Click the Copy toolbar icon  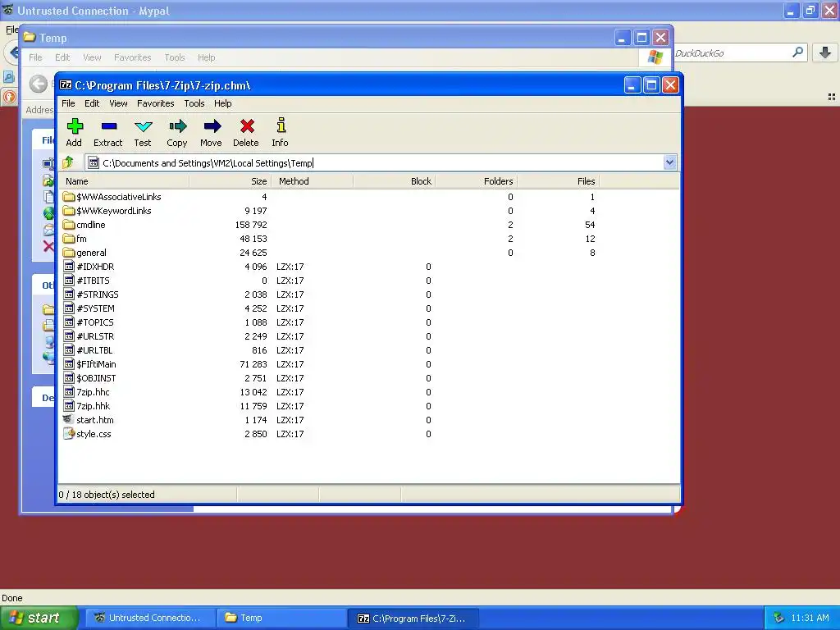(177, 126)
